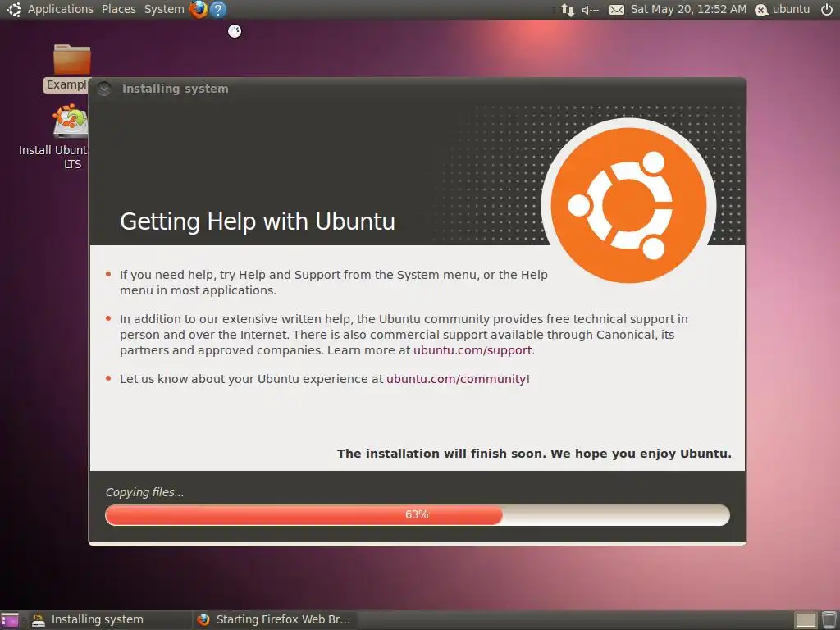Open the System menu
This screenshot has width=840, height=630.
point(164,9)
